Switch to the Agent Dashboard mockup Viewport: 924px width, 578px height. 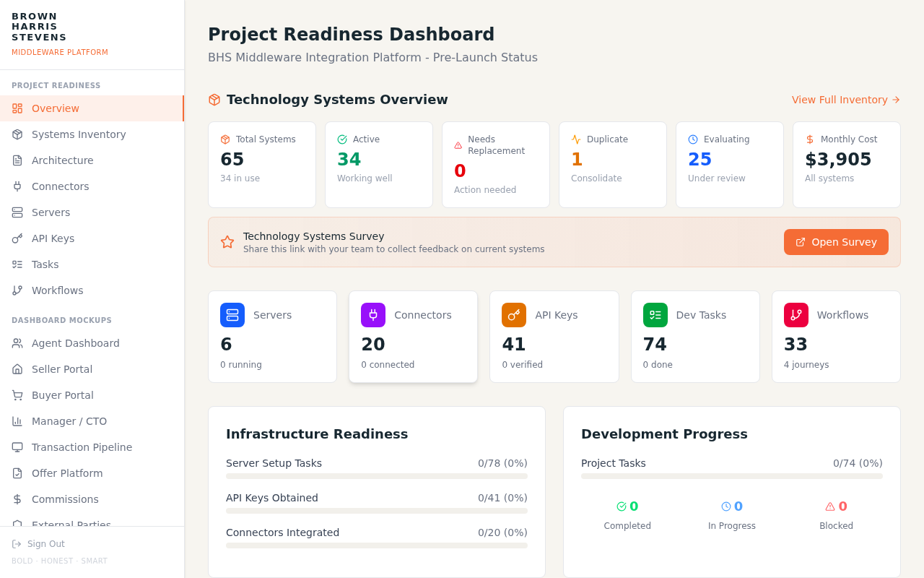(x=76, y=343)
